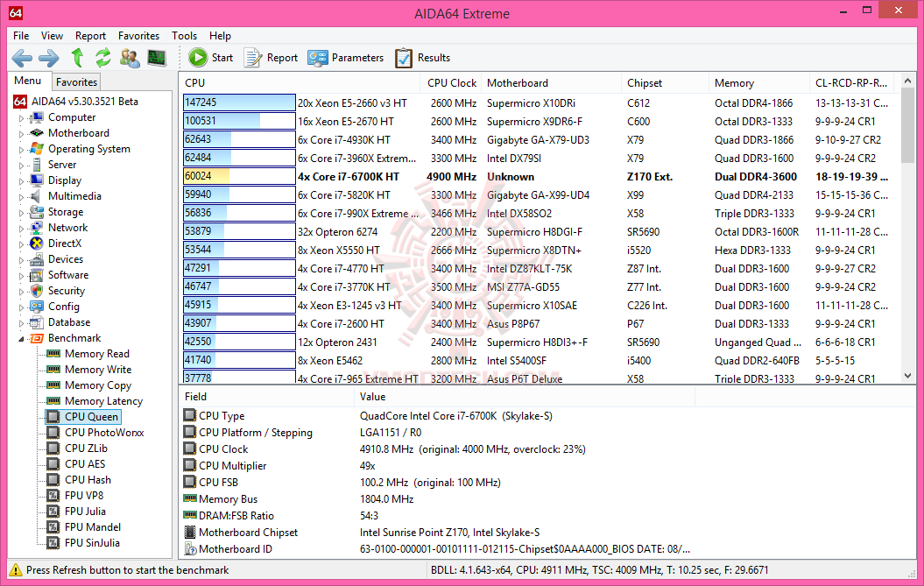This screenshot has height=586, width=924.
Task: Select CPU PhotoWorxx benchmark
Action: 104,433
